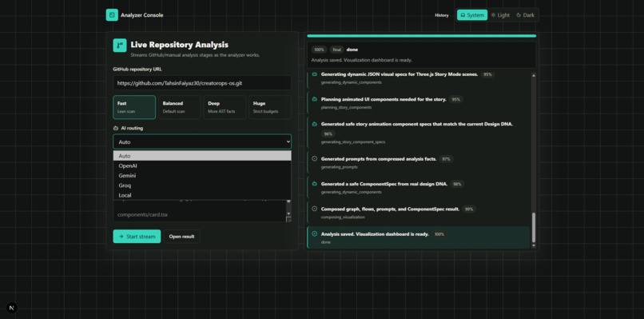The height and width of the screenshot is (319, 644).
Task: Click the bold 'done' status beside final badge
Action: click(x=352, y=50)
